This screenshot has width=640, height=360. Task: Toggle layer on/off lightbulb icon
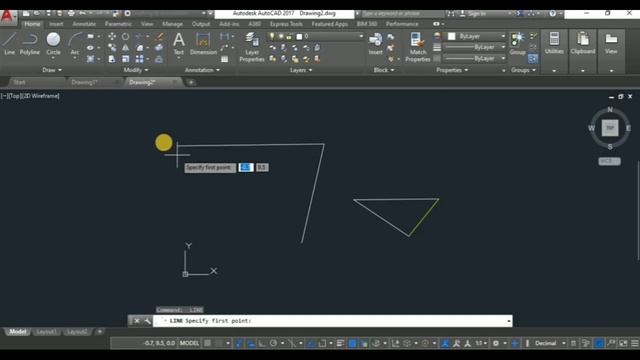271,36
